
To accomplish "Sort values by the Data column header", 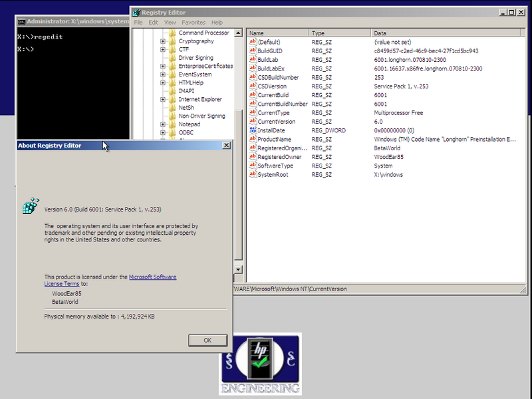I will [379, 33].
